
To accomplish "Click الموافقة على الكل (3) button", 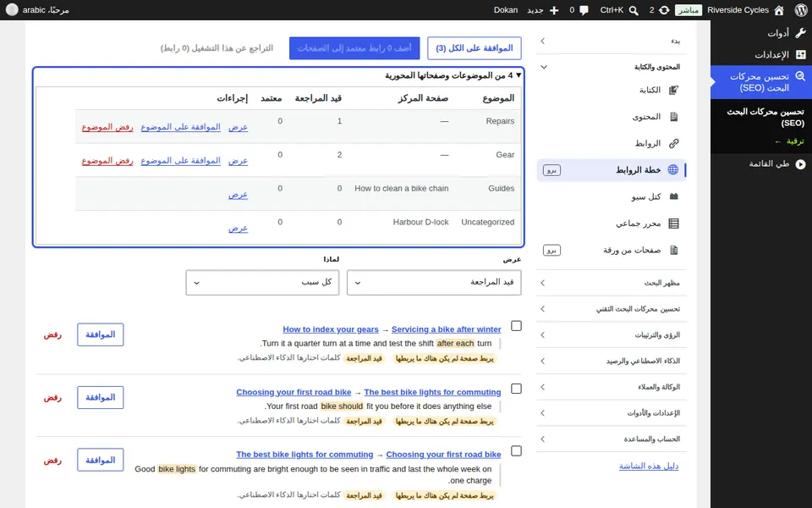I will (475, 48).
